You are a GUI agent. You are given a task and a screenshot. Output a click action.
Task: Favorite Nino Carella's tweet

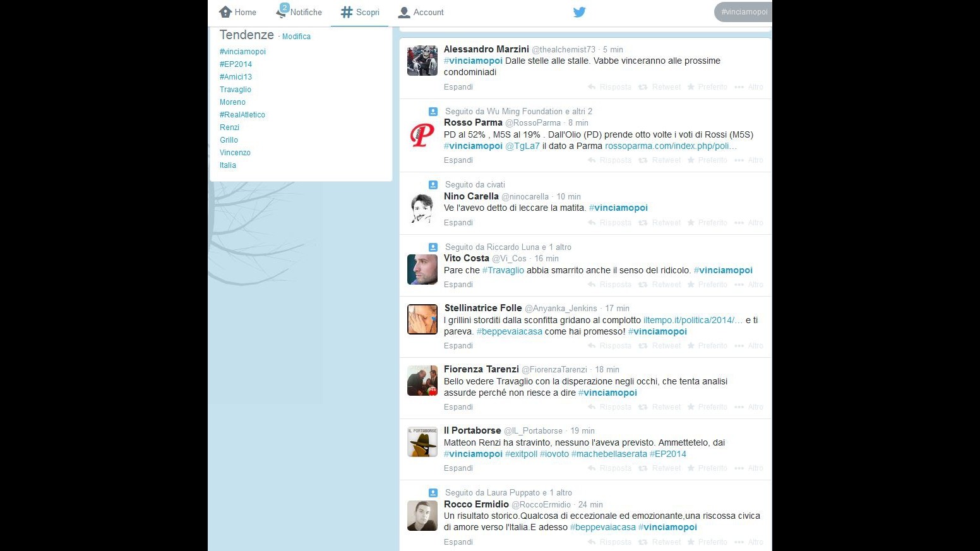click(x=707, y=223)
